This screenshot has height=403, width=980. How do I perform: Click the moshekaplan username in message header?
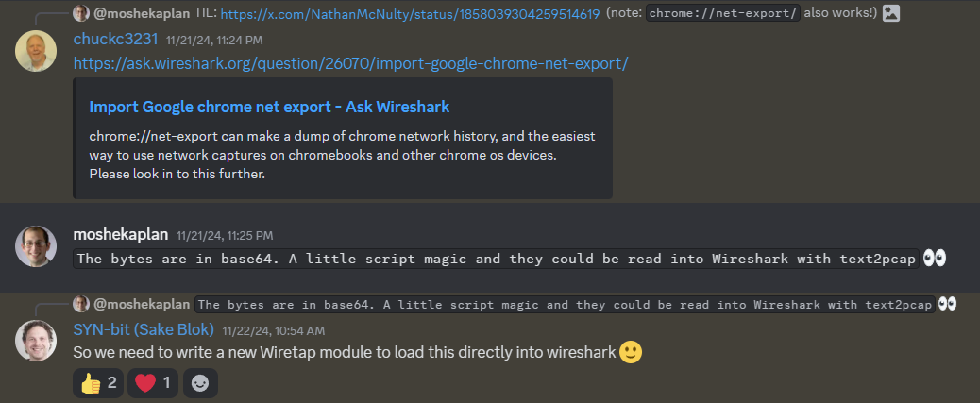tap(121, 234)
